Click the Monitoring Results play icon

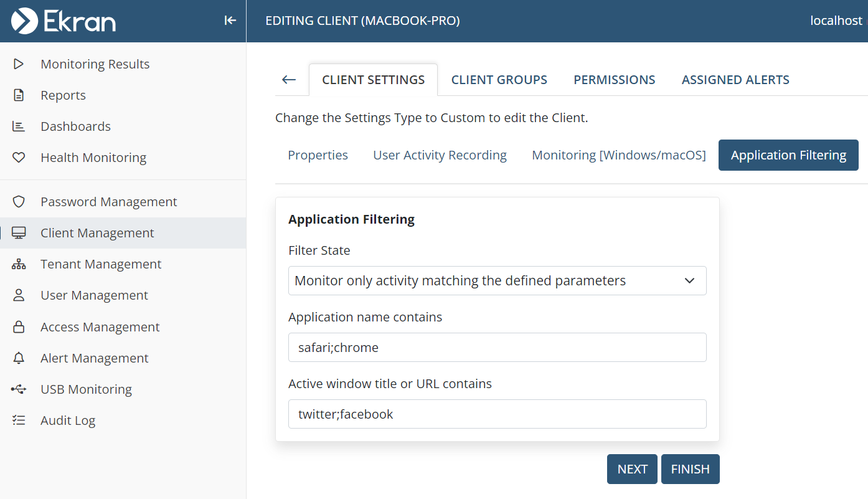point(19,64)
